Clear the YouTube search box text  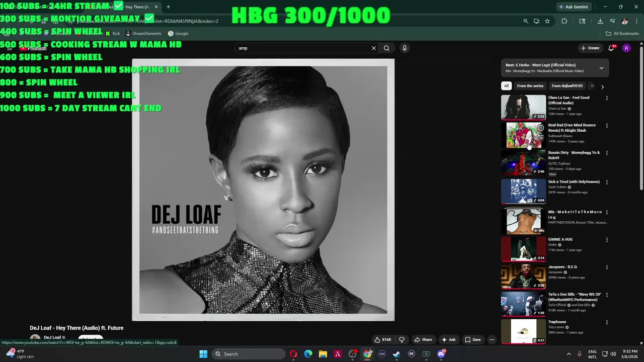click(x=374, y=48)
